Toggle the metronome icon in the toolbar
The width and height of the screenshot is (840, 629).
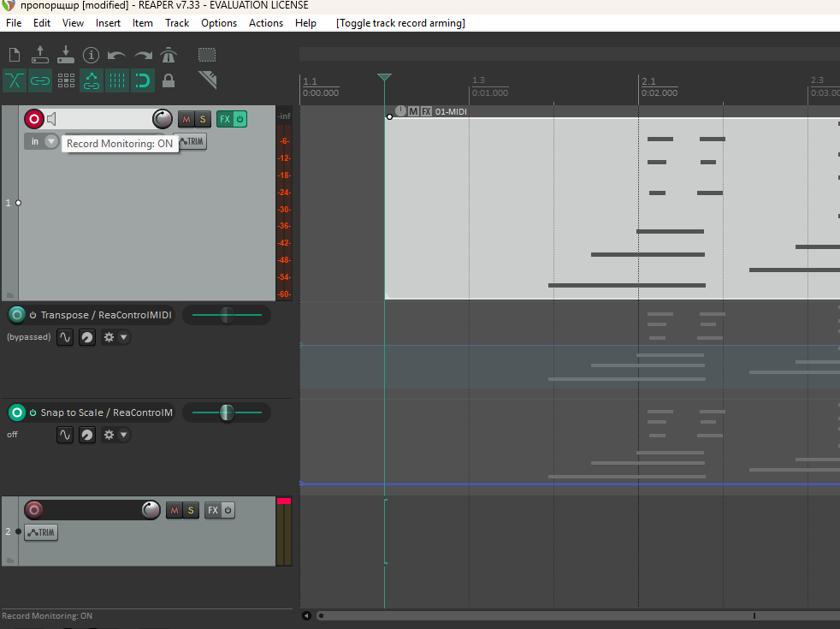(169, 56)
